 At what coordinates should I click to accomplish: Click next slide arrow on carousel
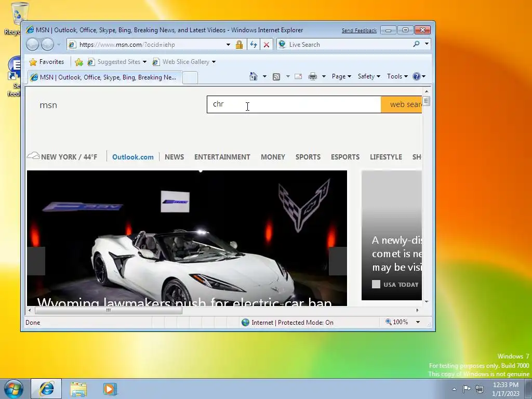click(x=338, y=261)
